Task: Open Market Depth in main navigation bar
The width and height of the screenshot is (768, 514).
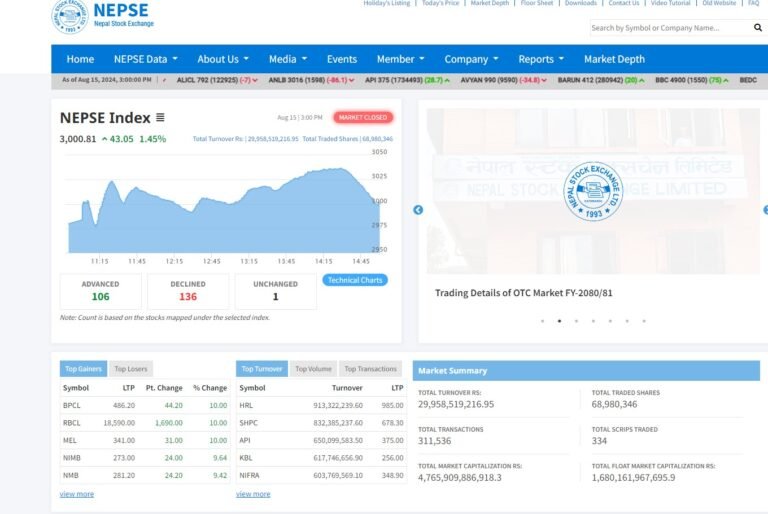Action: click(614, 59)
